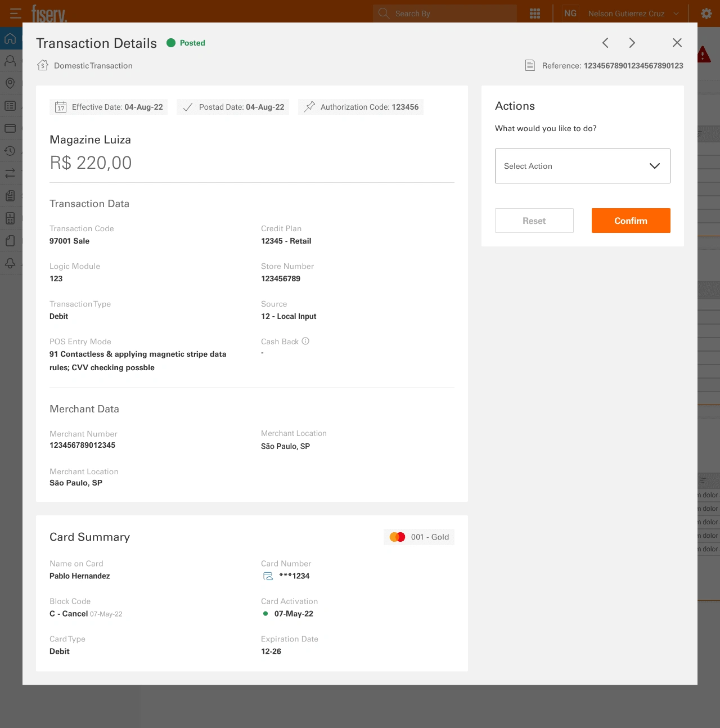Image resolution: width=720 pixels, height=728 pixels.
Task: Open the hamburger menu
Action: point(16,14)
